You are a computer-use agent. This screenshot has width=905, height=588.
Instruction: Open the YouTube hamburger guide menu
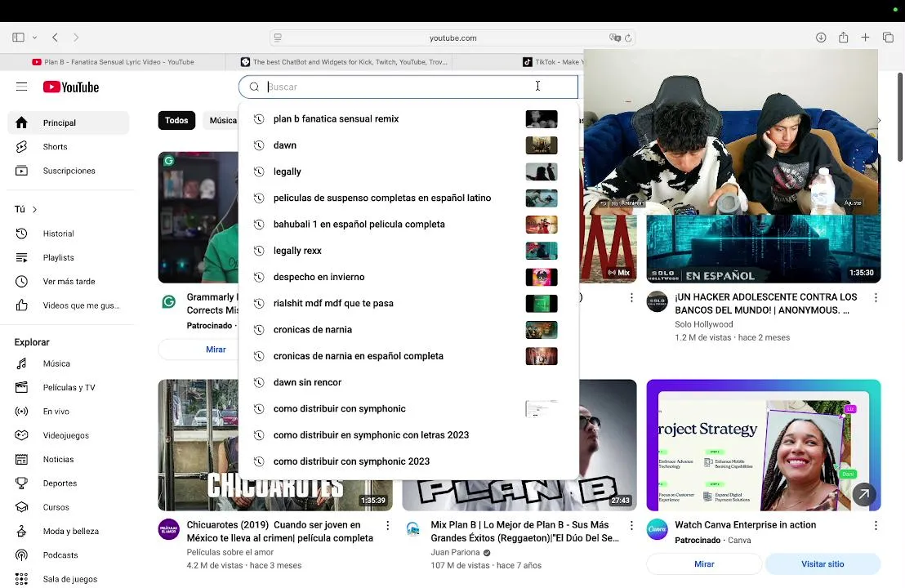[x=21, y=87]
